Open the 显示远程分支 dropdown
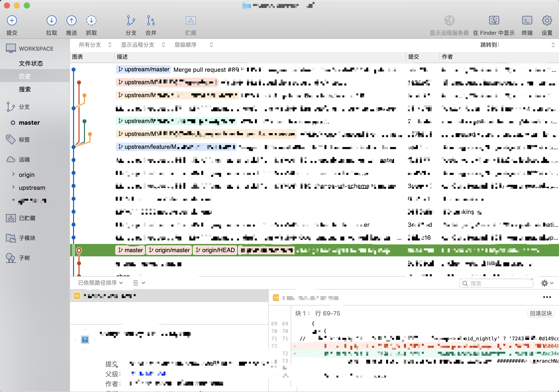Image resolution: width=559 pixels, height=392 pixels. [143, 45]
